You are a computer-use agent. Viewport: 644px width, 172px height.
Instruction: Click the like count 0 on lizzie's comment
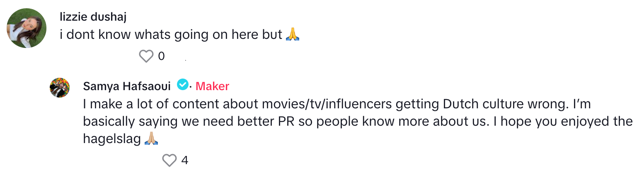(x=162, y=56)
